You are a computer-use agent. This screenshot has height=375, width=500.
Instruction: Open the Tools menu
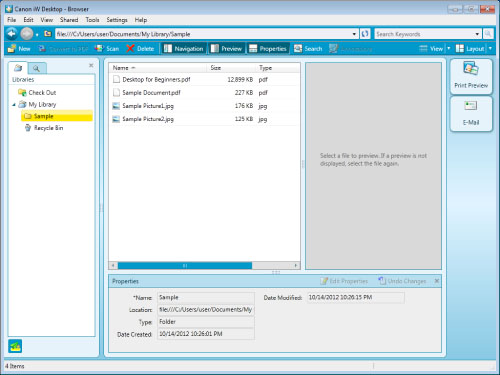(x=92, y=20)
